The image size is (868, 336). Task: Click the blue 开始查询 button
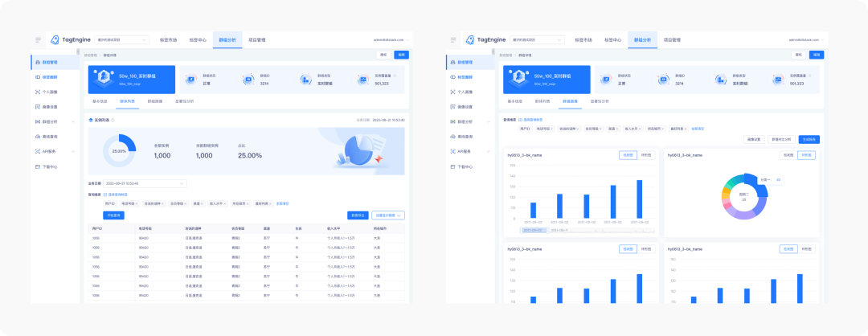coord(113,215)
